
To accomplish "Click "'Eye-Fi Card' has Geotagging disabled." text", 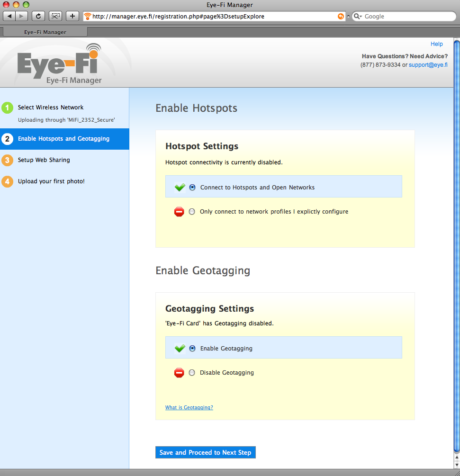I will [x=219, y=323].
